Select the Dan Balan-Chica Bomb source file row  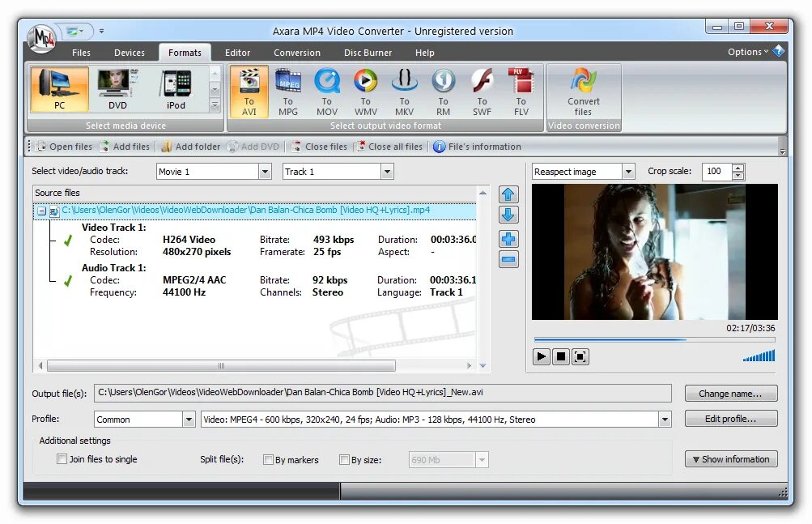[x=255, y=211]
